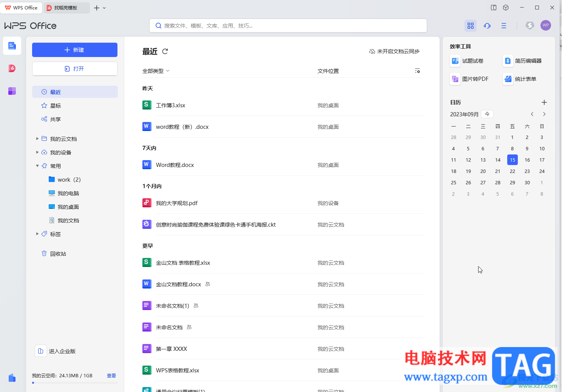Screen dimensions: 562x392
Task: Click 未开启文档云同步 sync status
Action: pos(394,51)
